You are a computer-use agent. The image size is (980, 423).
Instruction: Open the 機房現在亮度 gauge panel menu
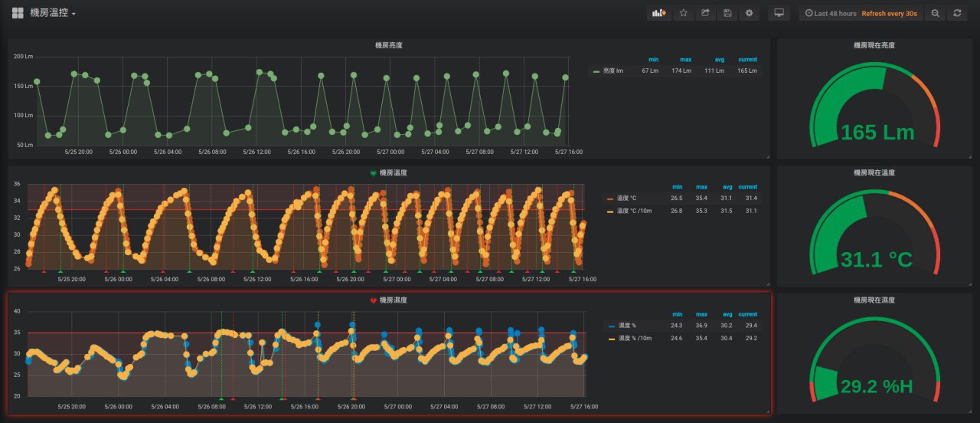pos(874,46)
